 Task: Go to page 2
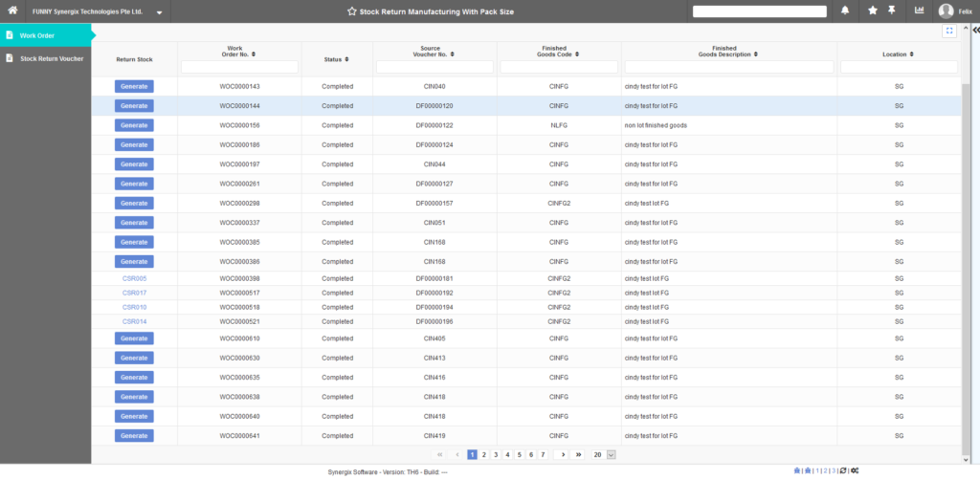(483, 454)
